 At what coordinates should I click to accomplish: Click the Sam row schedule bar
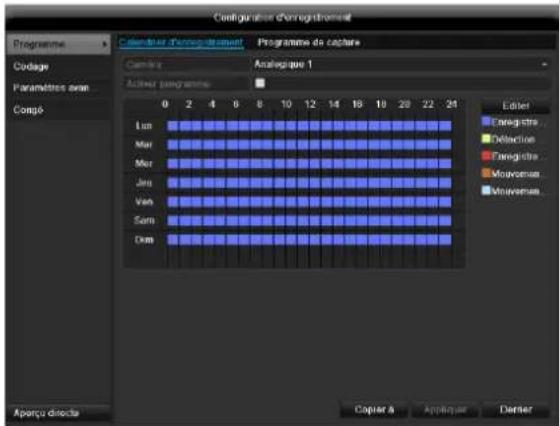(309, 221)
